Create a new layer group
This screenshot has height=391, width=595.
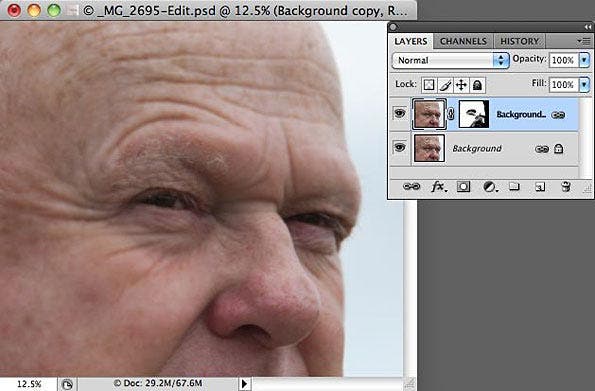[514, 186]
